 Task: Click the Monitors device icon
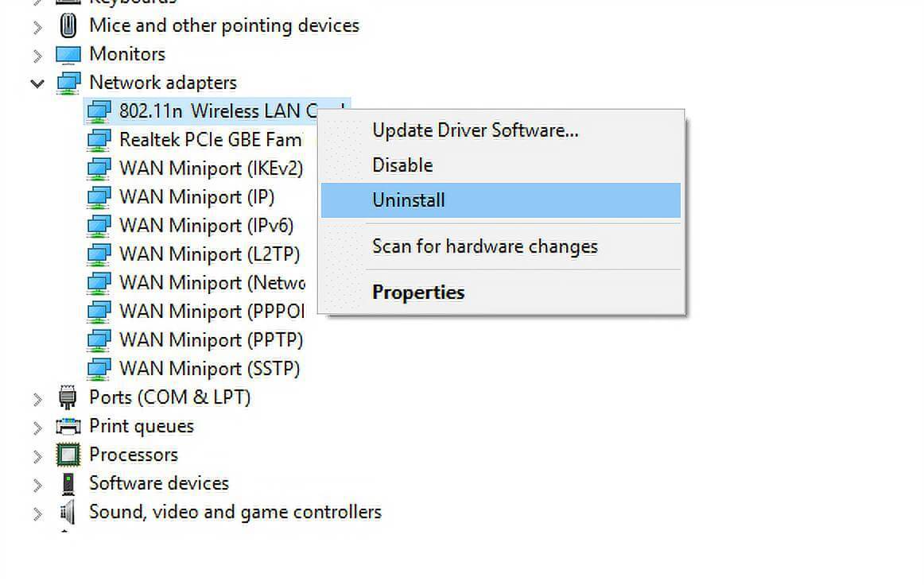pyautogui.click(x=68, y=55)
